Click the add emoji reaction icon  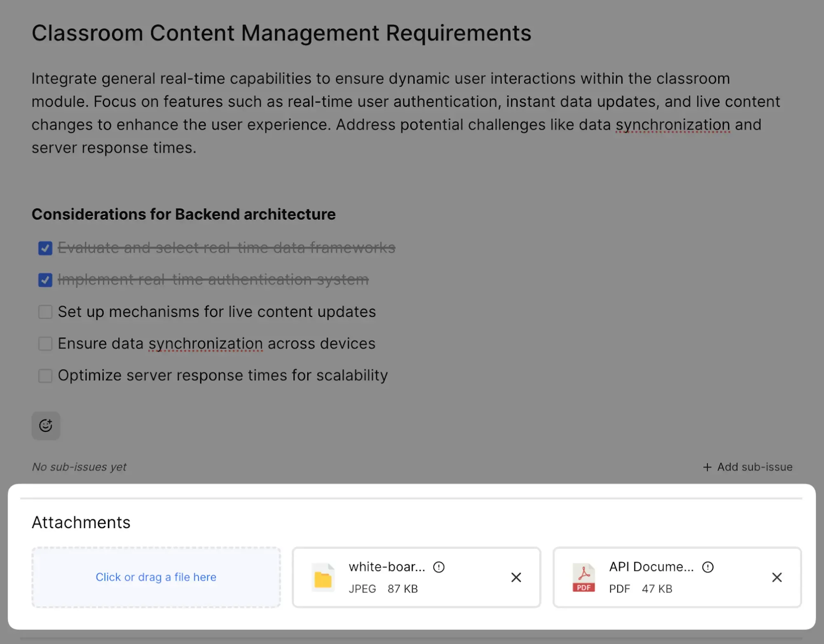pyautogui.click(x=46, y=425)
